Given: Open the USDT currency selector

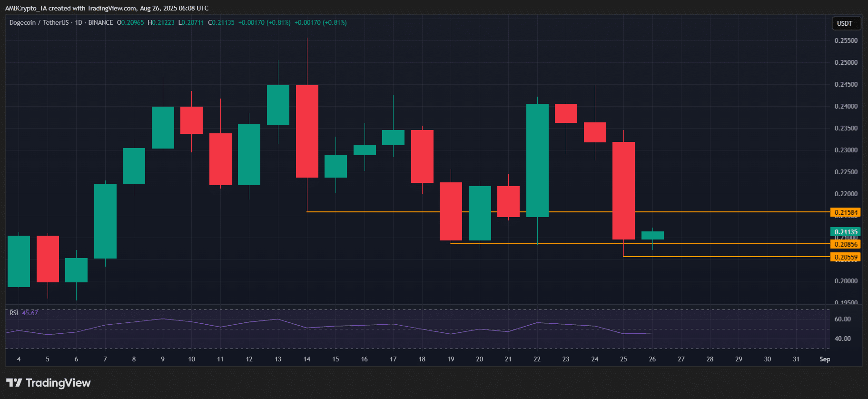Looking at the screenshot, I should (x=845, y=23).
